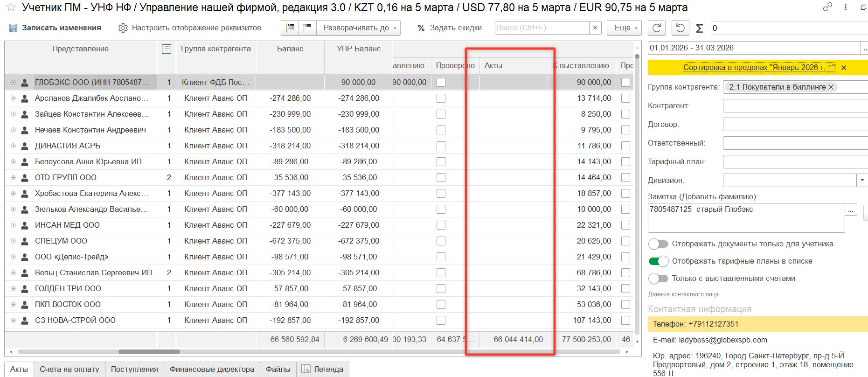This screenshot has width=868, height=377.
Task: Open the 'Легенда' tab
Action: point(323,369)
